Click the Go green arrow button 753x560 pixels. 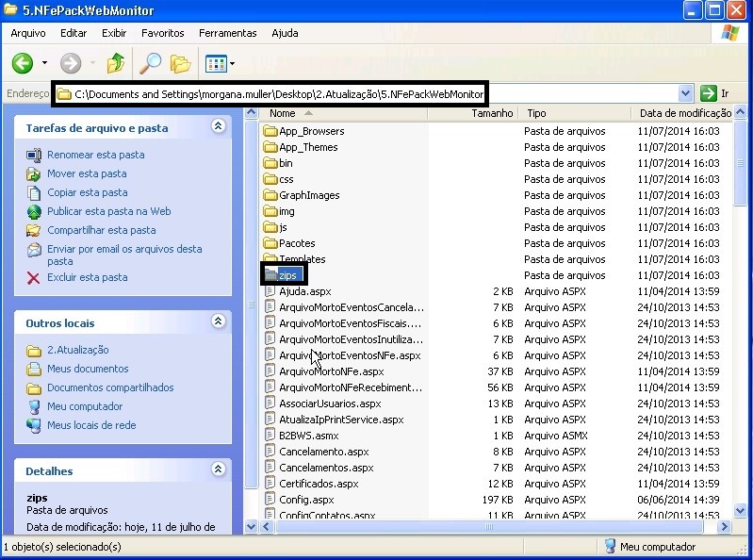pos(709,93)
